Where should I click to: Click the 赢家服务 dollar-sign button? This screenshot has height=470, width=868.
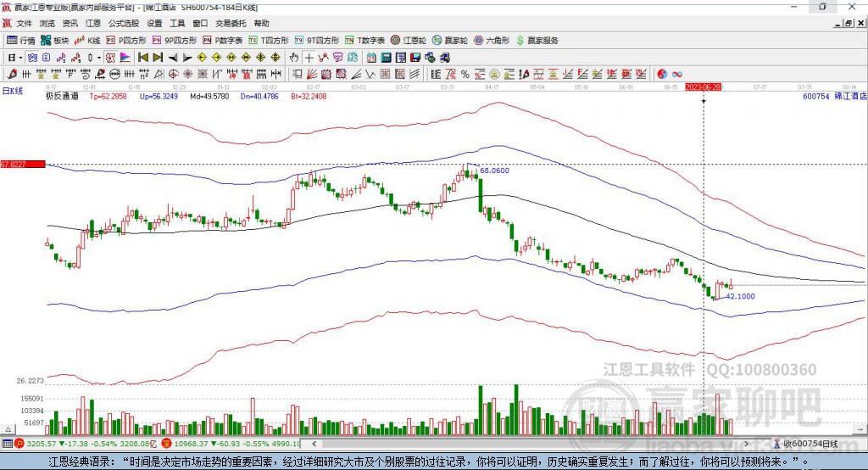click(537, 41)
